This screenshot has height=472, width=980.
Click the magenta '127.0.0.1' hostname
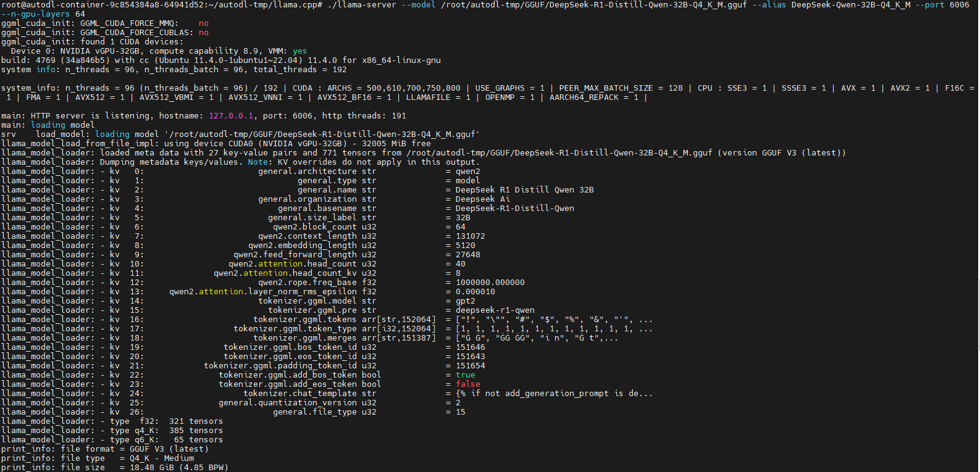[x=231, y=116]
